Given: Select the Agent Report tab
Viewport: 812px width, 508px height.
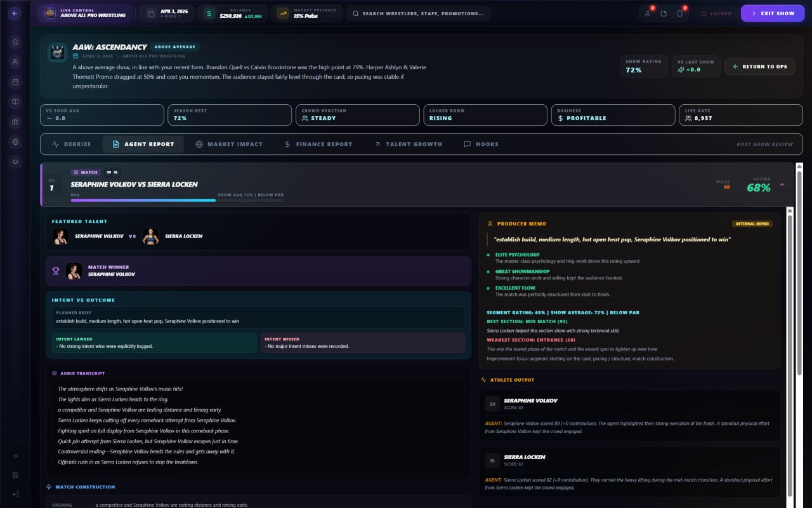Looking at the screenshot, I should [143, 144].
